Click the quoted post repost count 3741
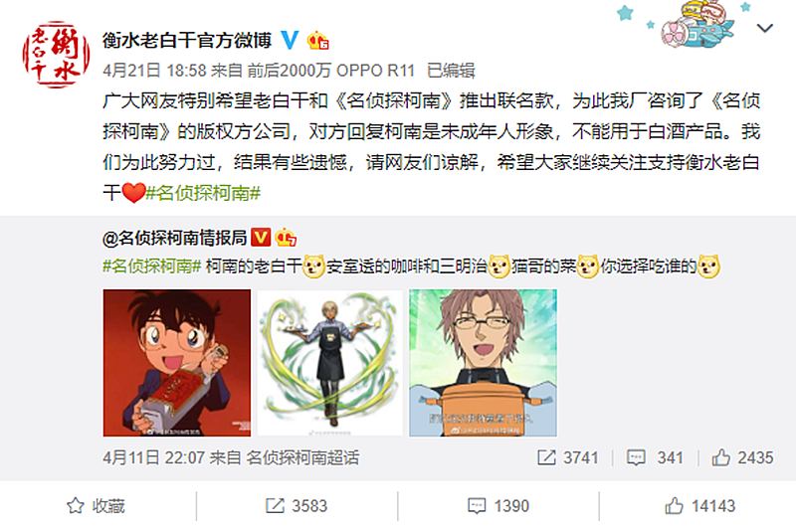The image size is (796, 532). (x=567, y=457)
